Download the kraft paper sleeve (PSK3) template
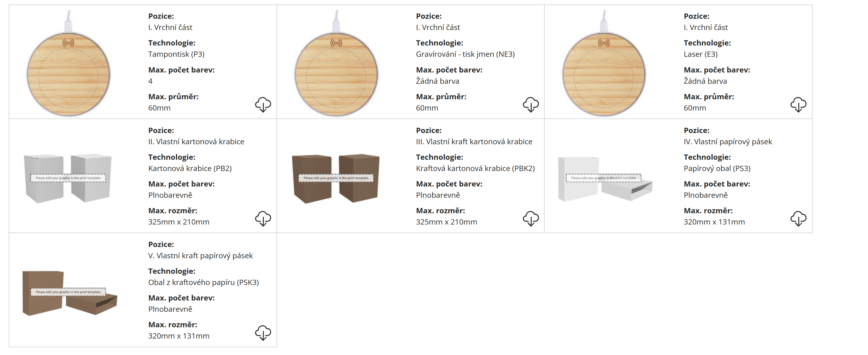This screenshot has width=868, height=355. click(x=263, y=332)
